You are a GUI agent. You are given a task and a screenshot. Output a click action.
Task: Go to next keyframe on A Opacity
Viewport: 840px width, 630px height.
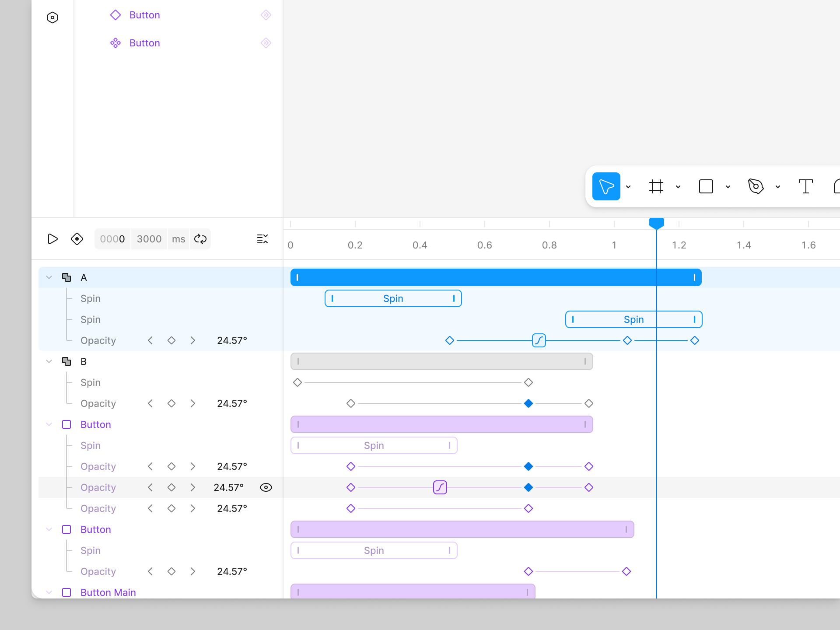pos(192,340)
